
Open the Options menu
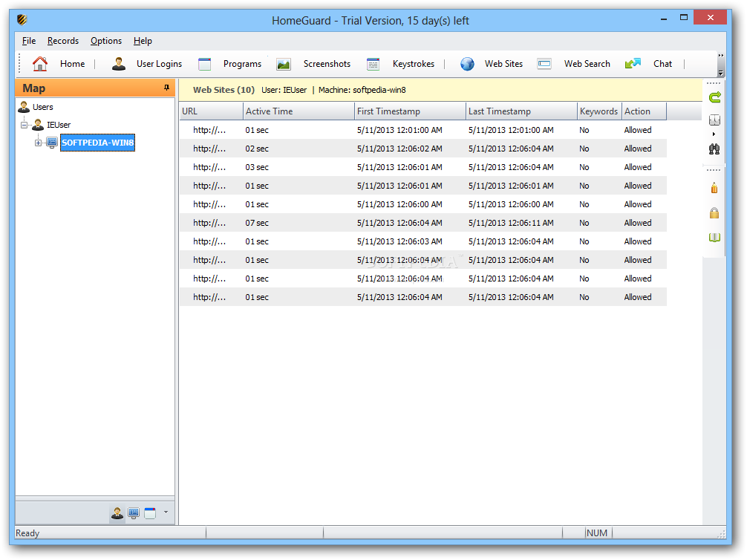click(x=106, y=41)
